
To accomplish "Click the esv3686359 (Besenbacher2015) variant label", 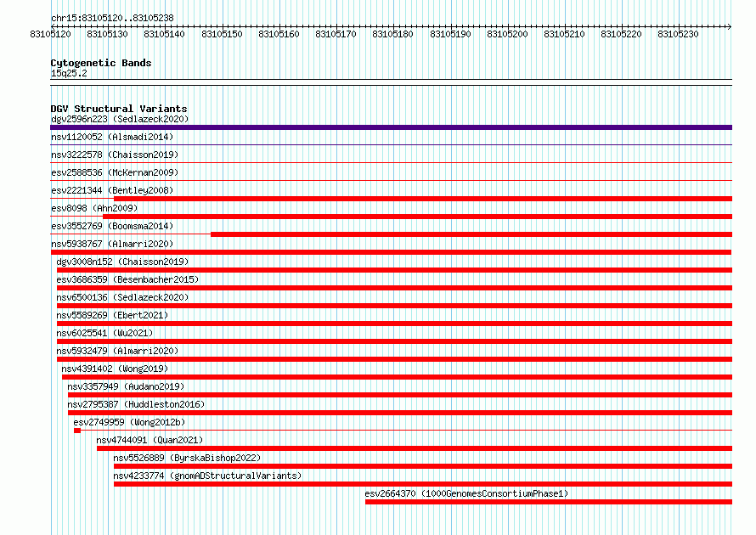I will pyautogui.click(x=127, y=279).
